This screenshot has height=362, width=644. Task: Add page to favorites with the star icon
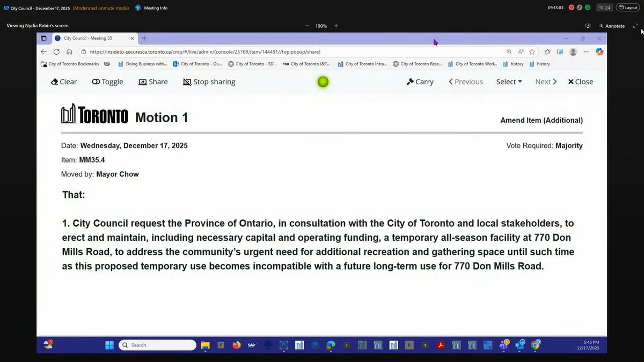click(x=532, y=52)
